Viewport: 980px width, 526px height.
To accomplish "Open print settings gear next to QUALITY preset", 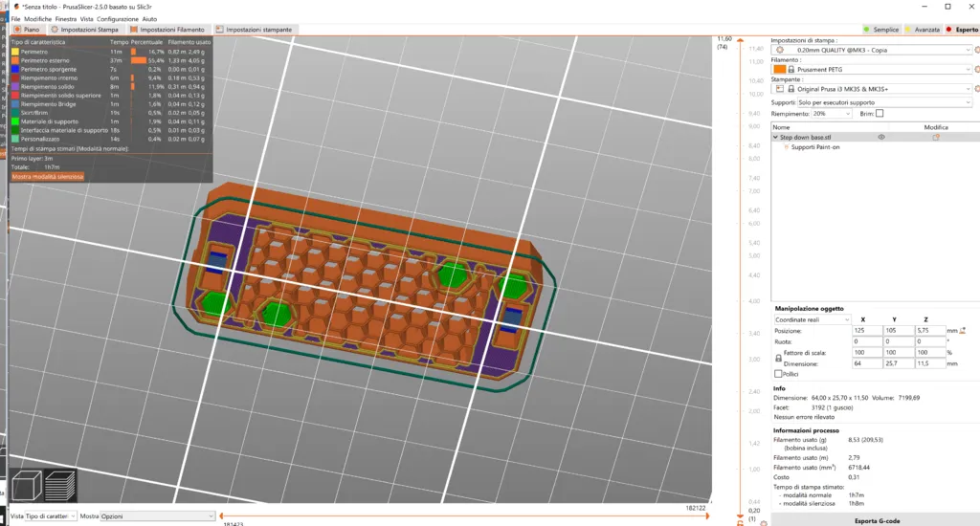I will pos(977,50).
